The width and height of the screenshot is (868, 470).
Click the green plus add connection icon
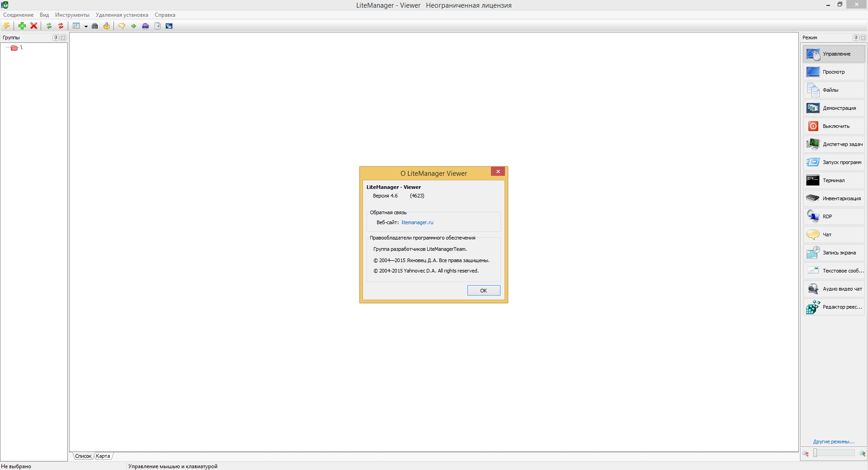pyautogui.click(x=22, y=26)
